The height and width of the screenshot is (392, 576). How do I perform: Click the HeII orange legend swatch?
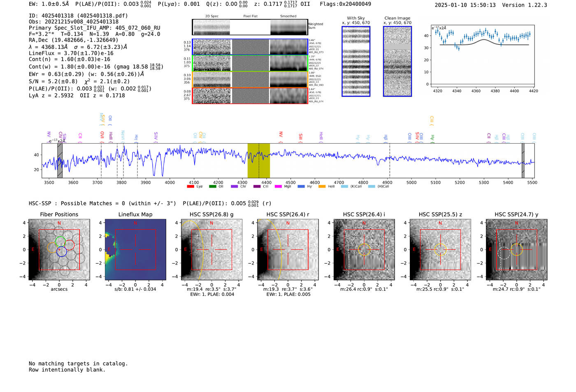coord(322,186)
